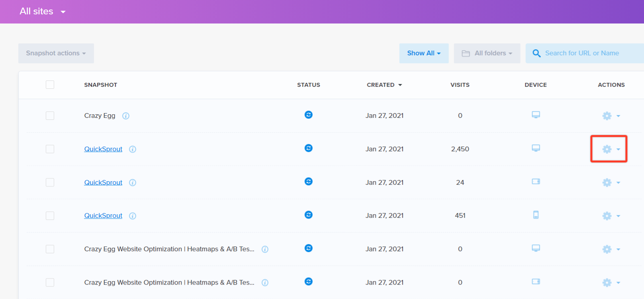Check the box for the Crazy Egg snapshot

[x=50, y=116]
